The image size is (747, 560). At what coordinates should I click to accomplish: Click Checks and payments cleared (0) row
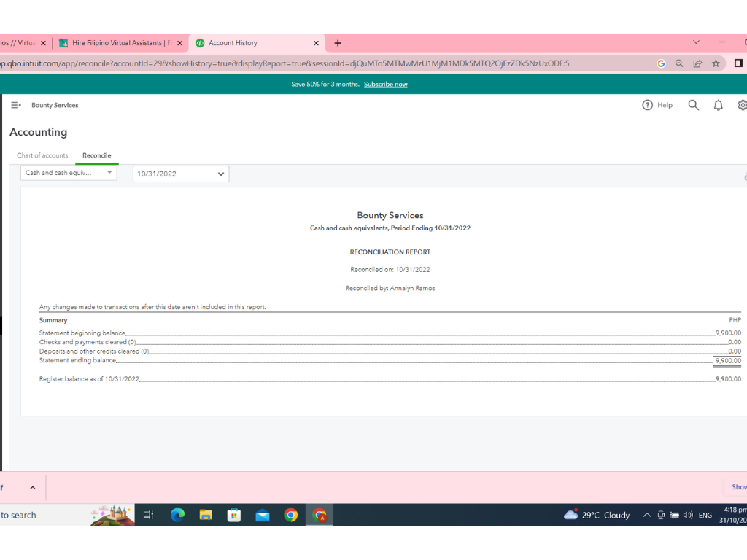point(390,342)
